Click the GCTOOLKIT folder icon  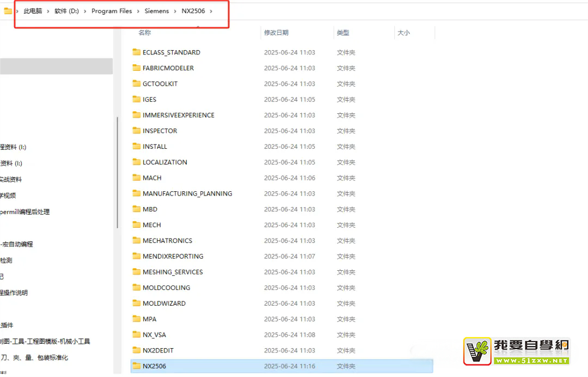(x=137, y=84)
